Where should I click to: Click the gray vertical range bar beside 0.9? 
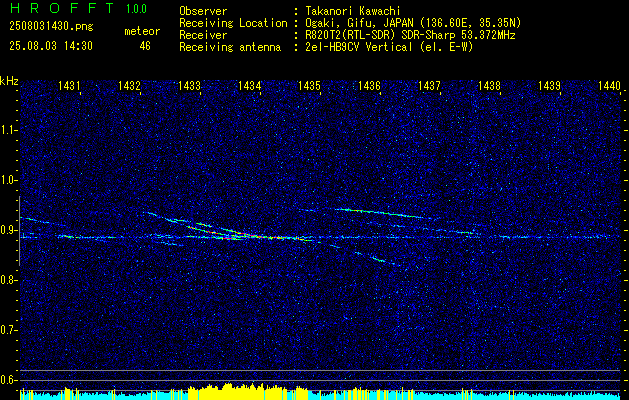pyautogui.click(x=19, y=231)
